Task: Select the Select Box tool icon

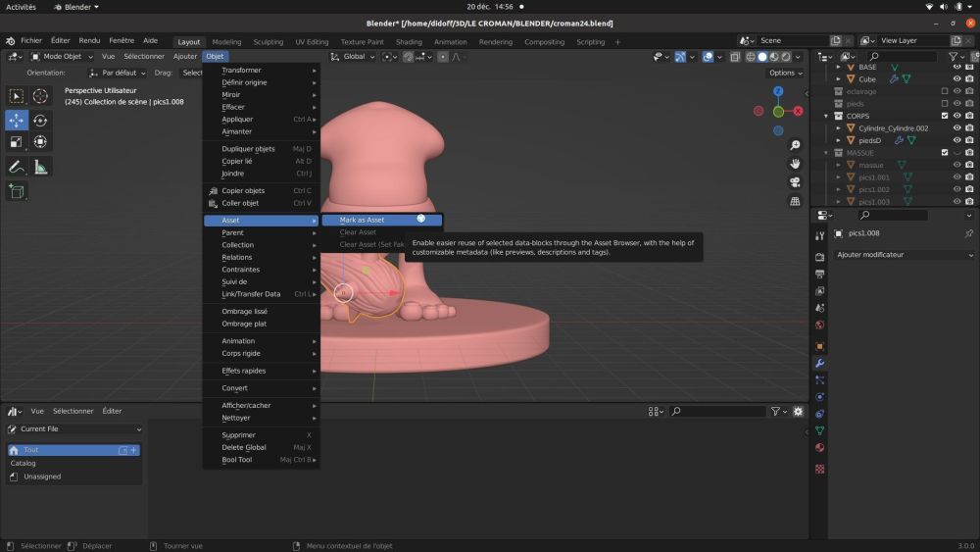Action: pyautogui.click(x=17, y=96)
